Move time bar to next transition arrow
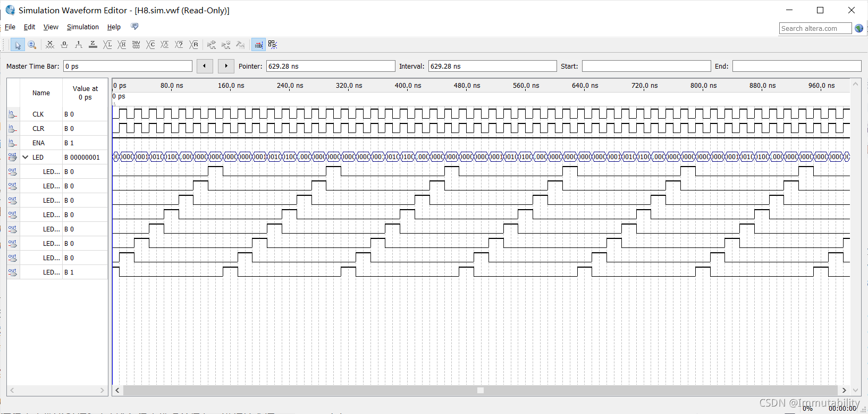Image resolution: width=868 pixels, height=414 pixels. click(226, 66)
